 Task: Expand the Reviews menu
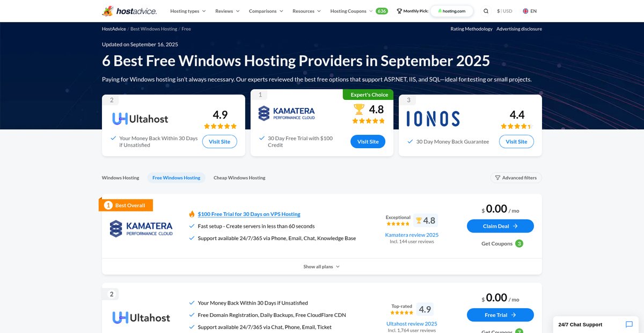(x=228, y=11)
